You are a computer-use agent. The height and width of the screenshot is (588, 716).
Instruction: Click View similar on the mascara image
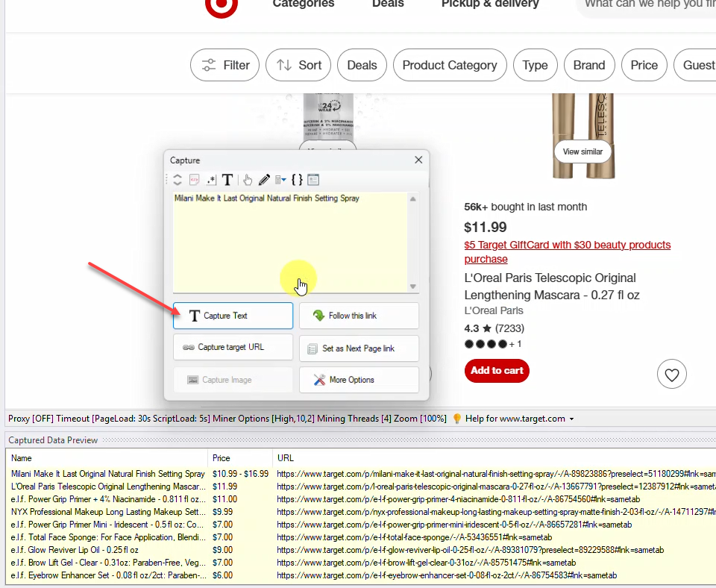pyautogui.click(x=582, y=151)
